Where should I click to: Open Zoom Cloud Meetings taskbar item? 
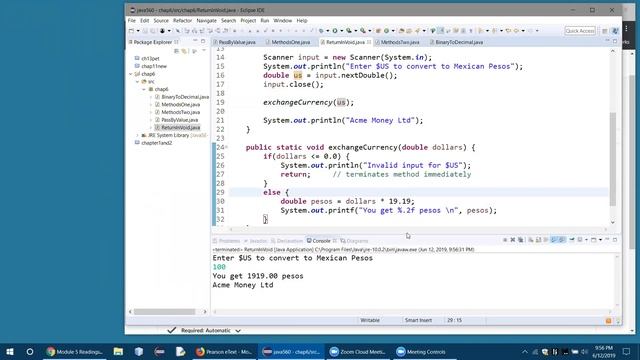[358, 351]
